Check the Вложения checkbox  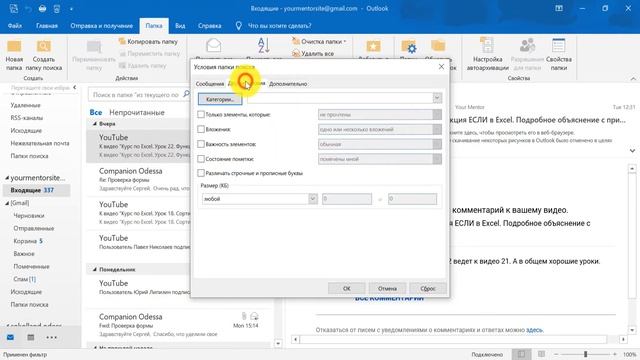(201, 129)
